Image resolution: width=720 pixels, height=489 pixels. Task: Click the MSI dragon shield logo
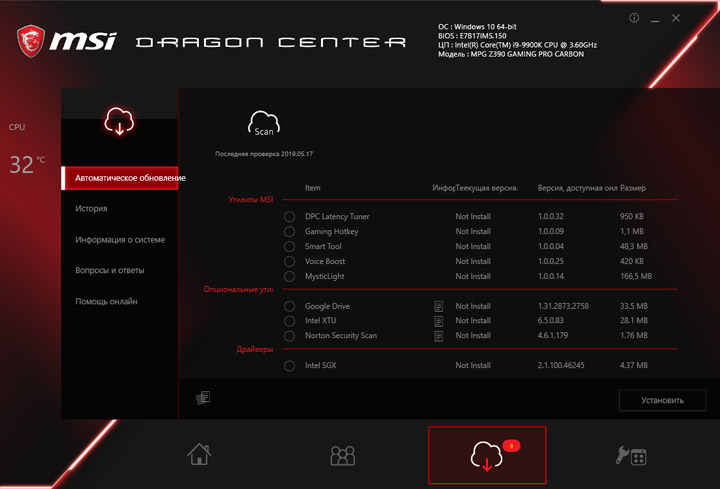click(31, 41)
